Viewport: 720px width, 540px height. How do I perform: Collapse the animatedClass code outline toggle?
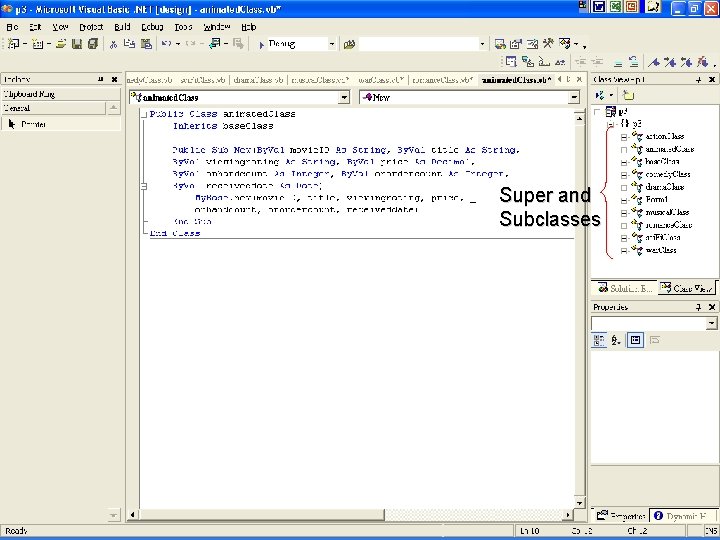point(145,113)
